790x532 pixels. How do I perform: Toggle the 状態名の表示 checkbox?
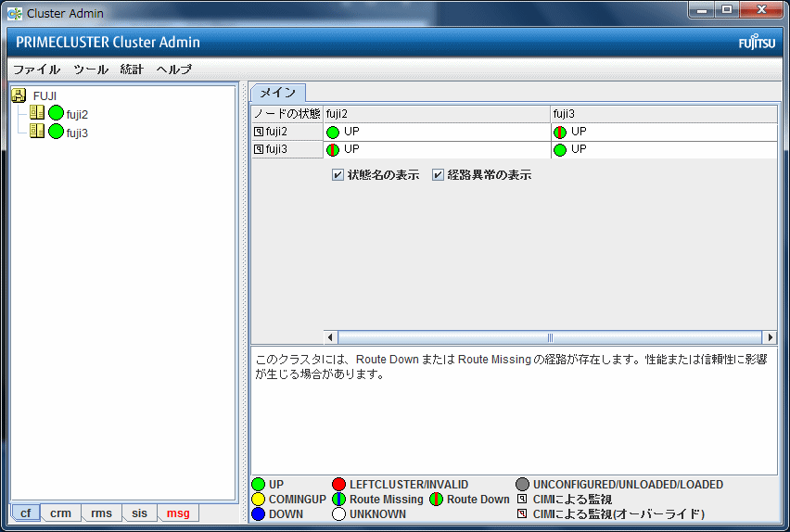coord(338,175)
